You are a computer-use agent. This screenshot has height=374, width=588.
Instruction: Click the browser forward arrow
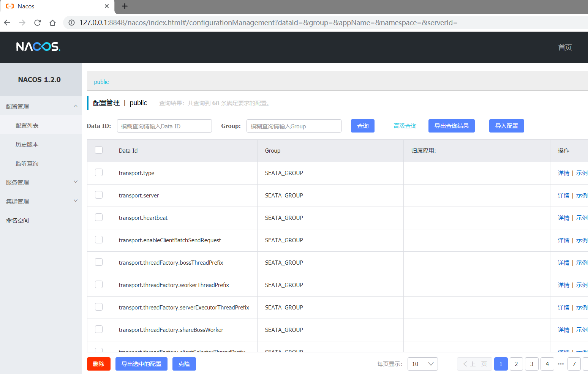point(22,23)
